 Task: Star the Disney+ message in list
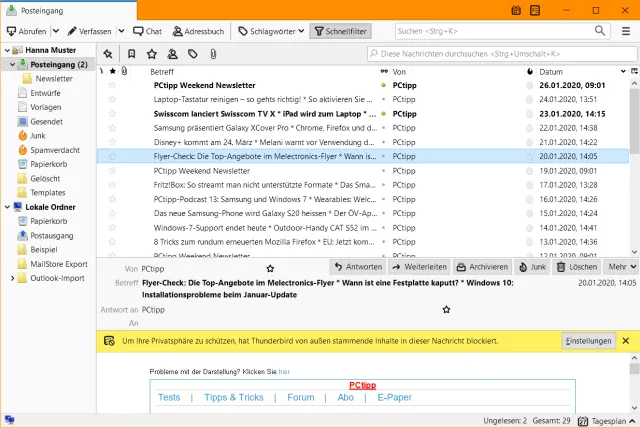point(112,142)
